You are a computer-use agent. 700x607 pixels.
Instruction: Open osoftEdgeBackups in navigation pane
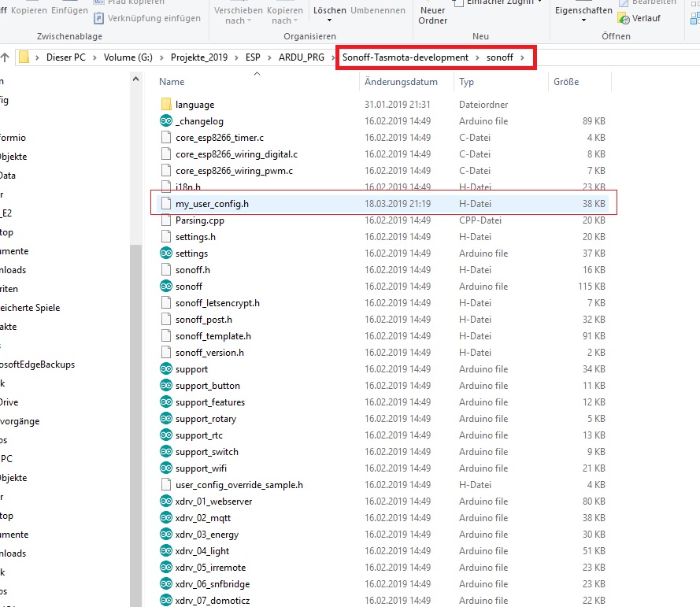pyautogui.click(x=38, y=365)
